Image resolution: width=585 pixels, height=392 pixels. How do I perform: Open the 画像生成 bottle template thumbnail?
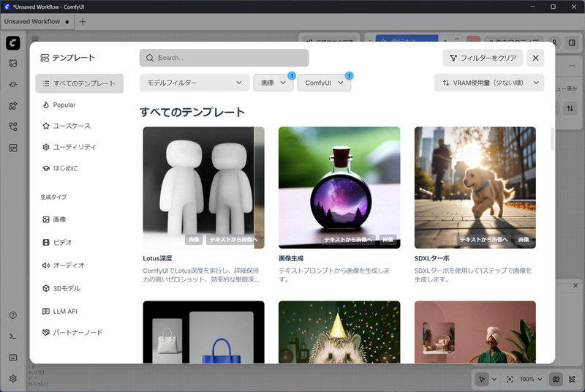click(x=339, y=188)
